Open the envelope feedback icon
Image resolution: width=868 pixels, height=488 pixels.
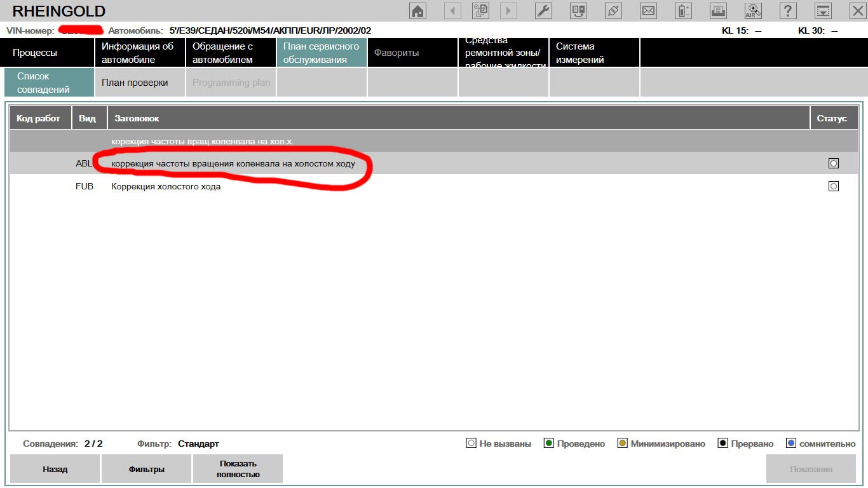pyautogui.click(x=648, y=11)
